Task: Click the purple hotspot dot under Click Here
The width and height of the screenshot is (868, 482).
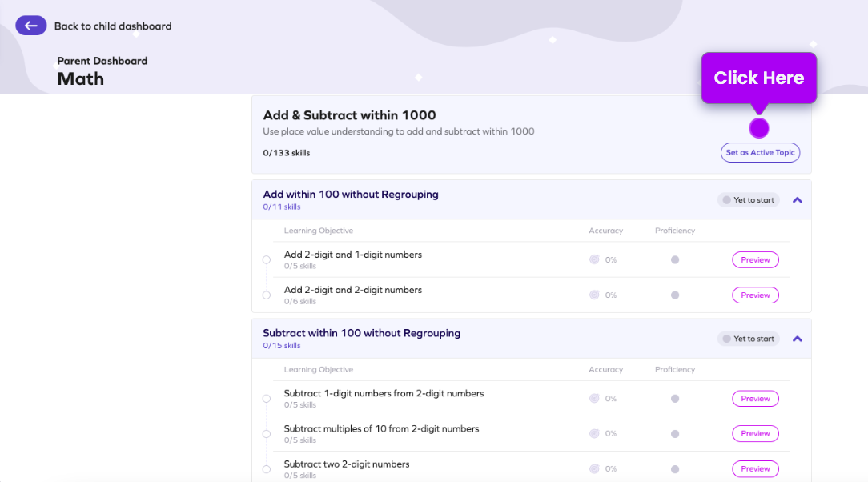Action: (758, 128)
